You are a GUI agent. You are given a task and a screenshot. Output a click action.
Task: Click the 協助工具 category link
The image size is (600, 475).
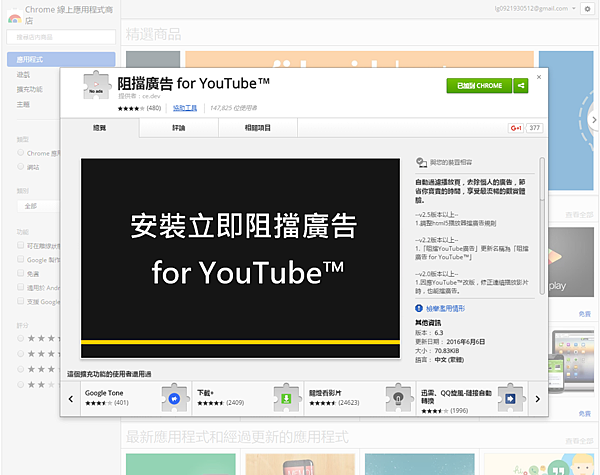pyautogui.click(x=185, y=108)
